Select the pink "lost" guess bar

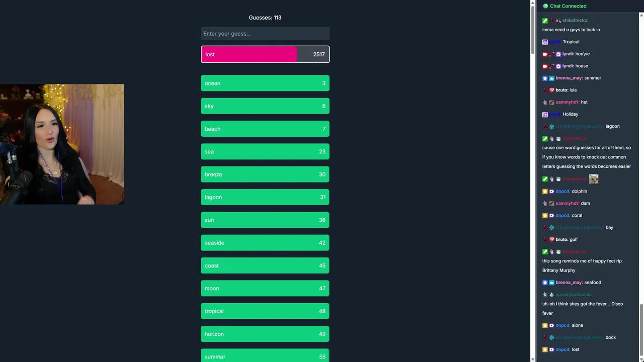pos(265,54)
